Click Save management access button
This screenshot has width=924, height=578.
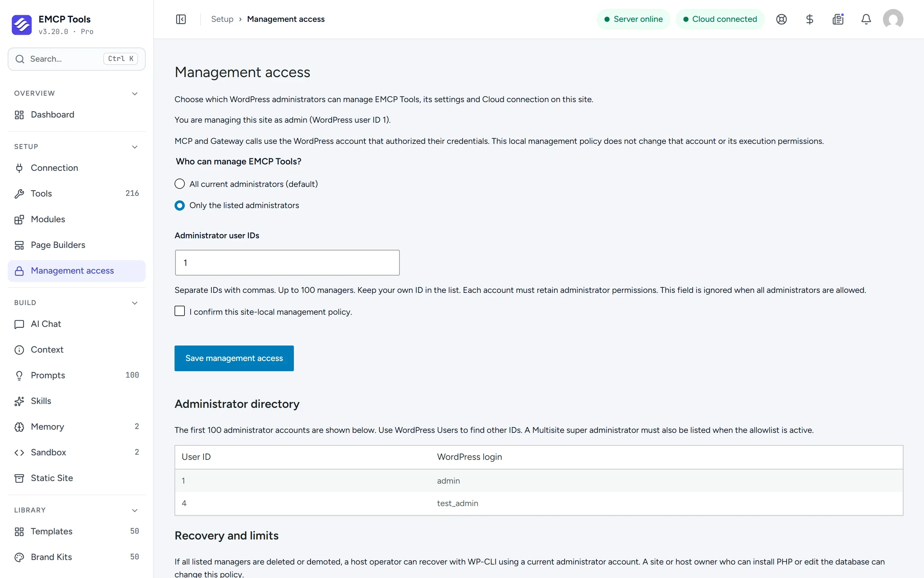(x=234, y=358)
